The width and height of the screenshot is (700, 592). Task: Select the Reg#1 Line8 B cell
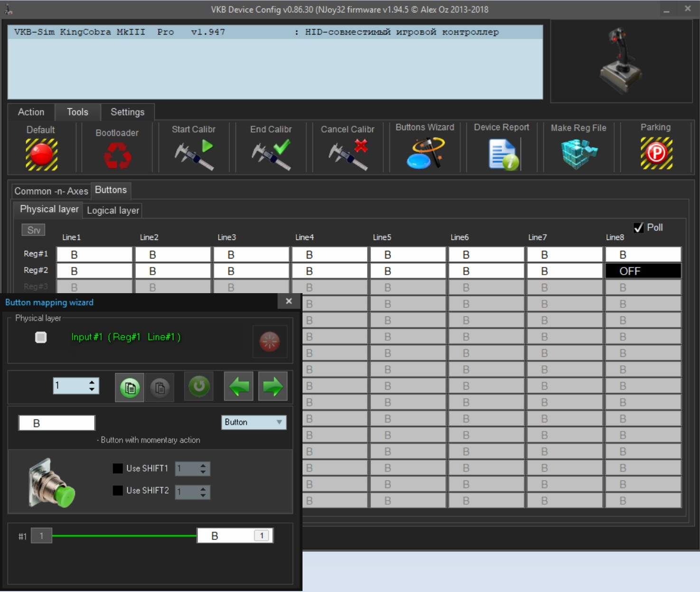643,255
